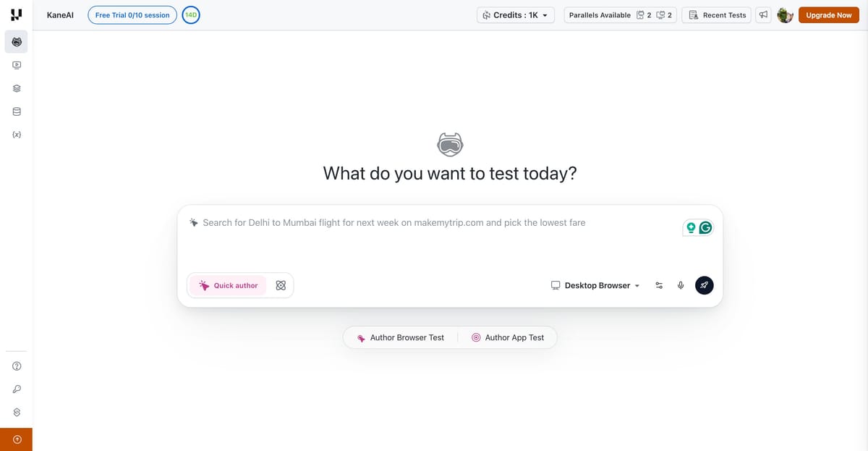Screen dimensions: 868x451
Task: Click the Upgrade Now button
Action: click(828, 14)
